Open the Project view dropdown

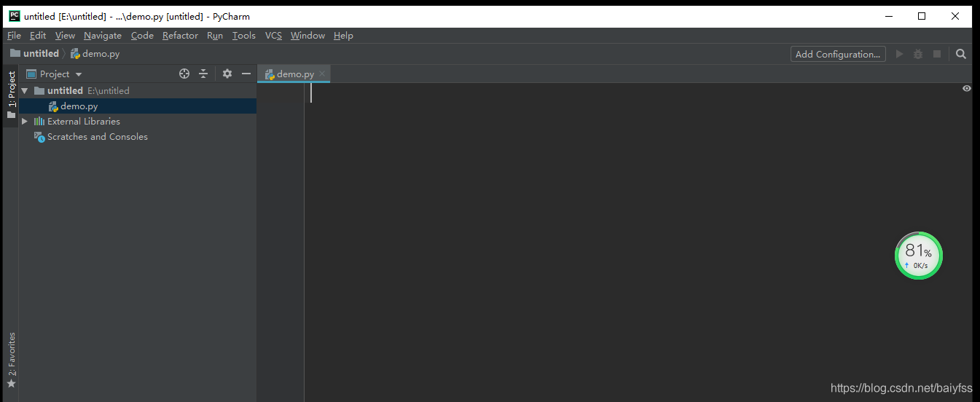(x=55, y=74)
